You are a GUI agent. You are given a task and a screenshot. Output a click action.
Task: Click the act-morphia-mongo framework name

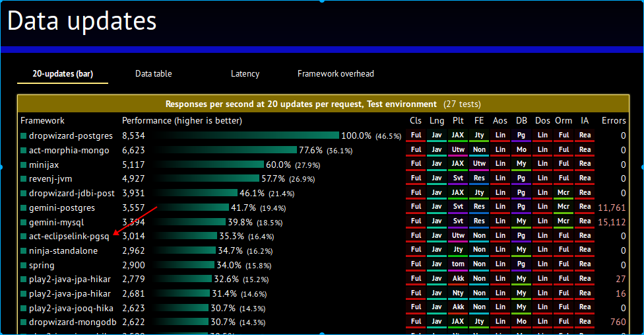(x=69, y=151)
